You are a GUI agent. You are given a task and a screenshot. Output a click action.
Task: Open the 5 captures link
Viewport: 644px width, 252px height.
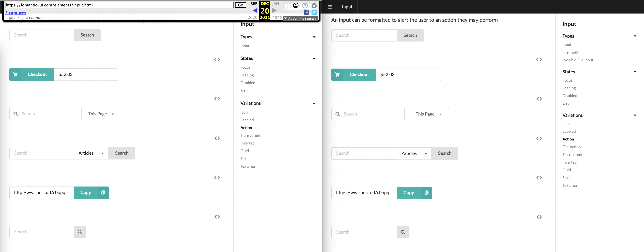pos(16,13)
